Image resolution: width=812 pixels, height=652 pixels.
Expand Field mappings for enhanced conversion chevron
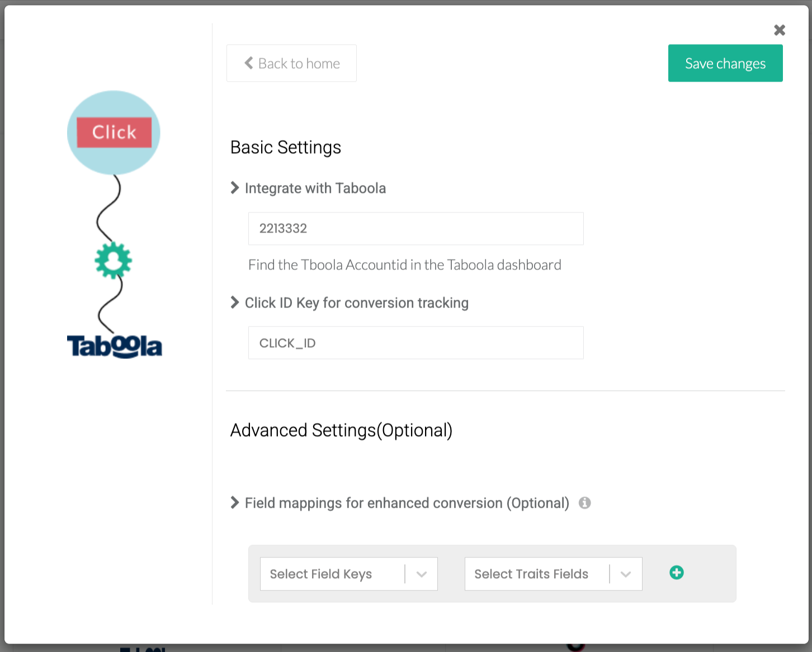click(x=235, y=503)
